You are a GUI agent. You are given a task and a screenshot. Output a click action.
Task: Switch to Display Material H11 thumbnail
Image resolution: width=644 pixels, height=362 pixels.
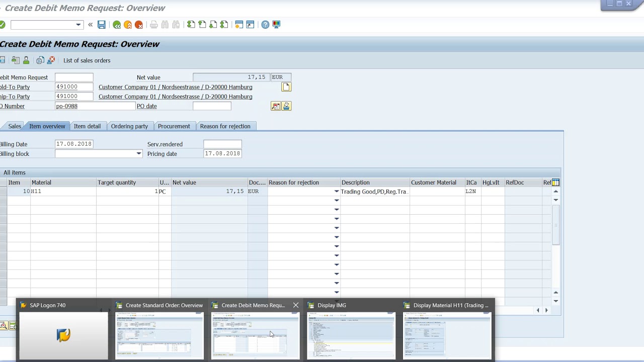point(447,330)
